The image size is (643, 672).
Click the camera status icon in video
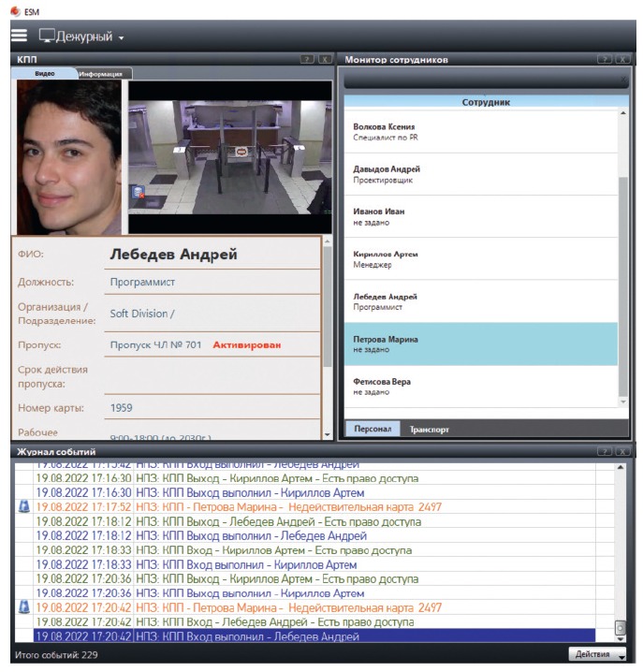pyautogui.click(x=138, y=193)
